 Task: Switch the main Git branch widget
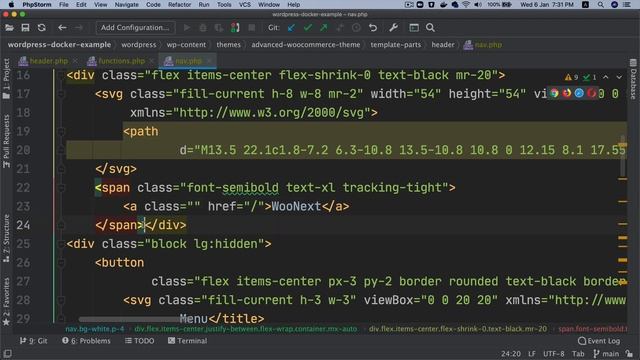tap(606, 354)
